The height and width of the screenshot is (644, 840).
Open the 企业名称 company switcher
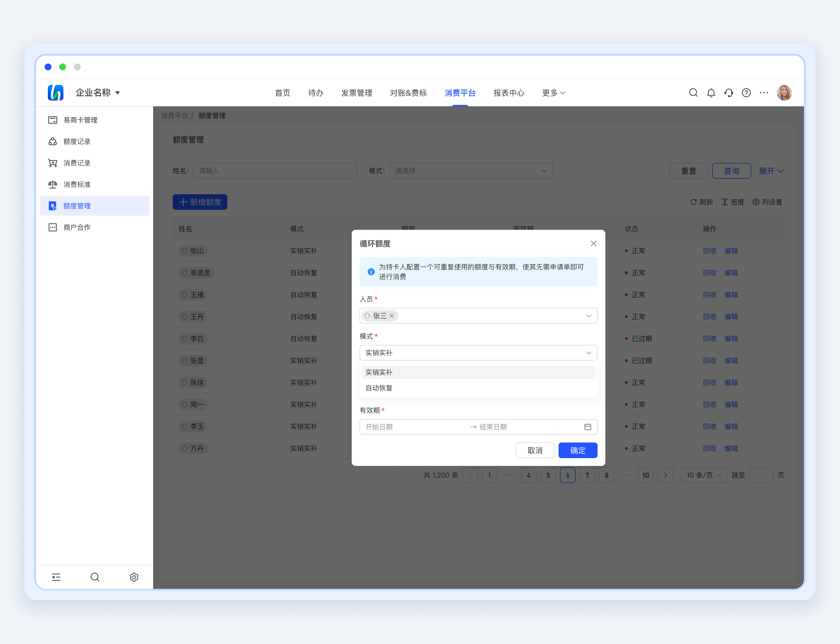point(98,93)
